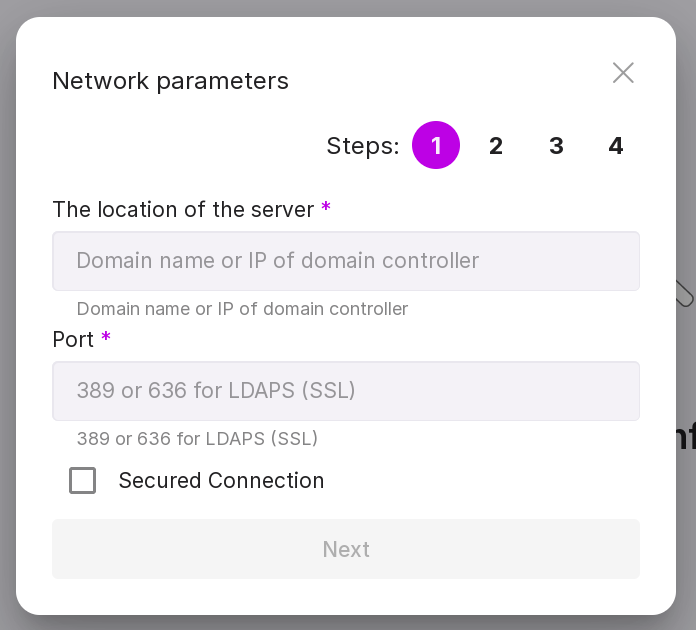This screenshot has height=630, width=696.
Task: Click helper text below the server location field
Action: [242, 309]
